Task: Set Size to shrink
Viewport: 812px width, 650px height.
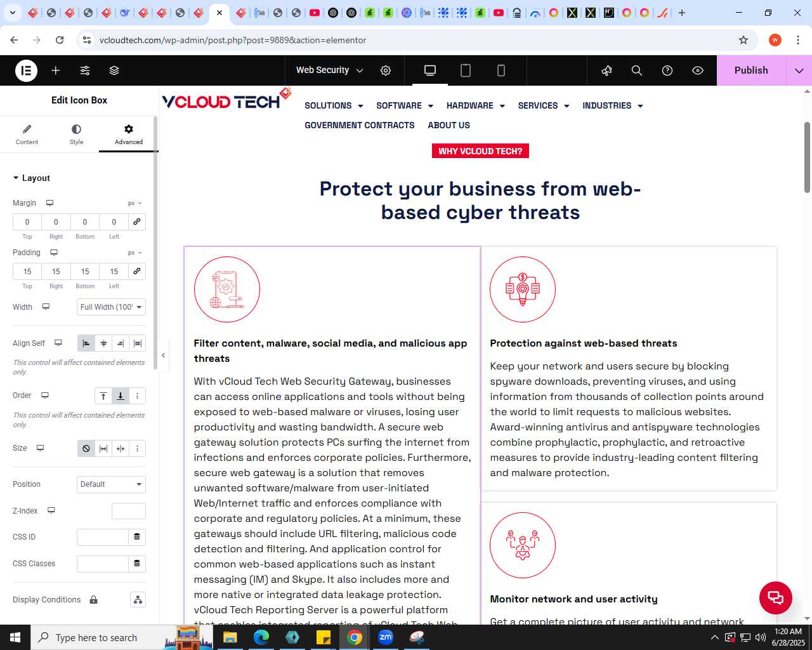Action: (x=121, y=449)
